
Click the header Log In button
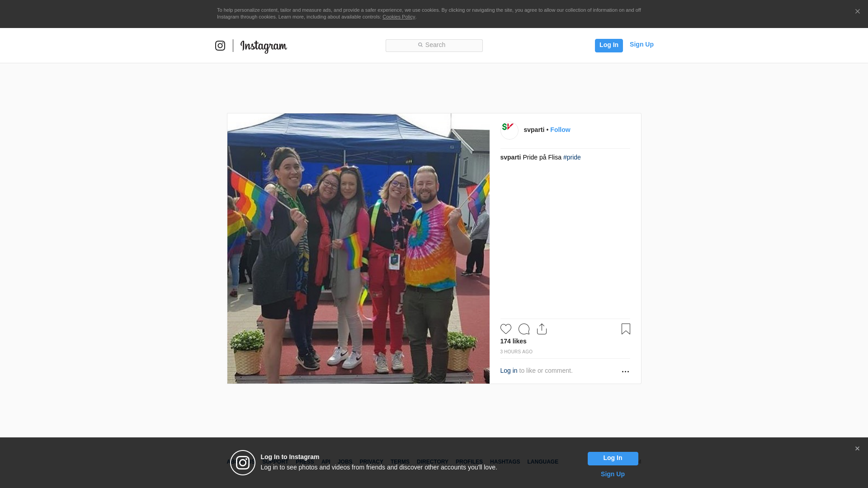[x=609, y=45]
